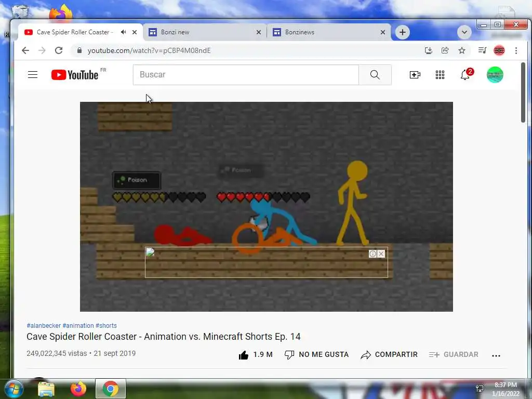Click the youtube.com address bar URL
Viewport: 532px width, 399px height.
pos(149,50)
